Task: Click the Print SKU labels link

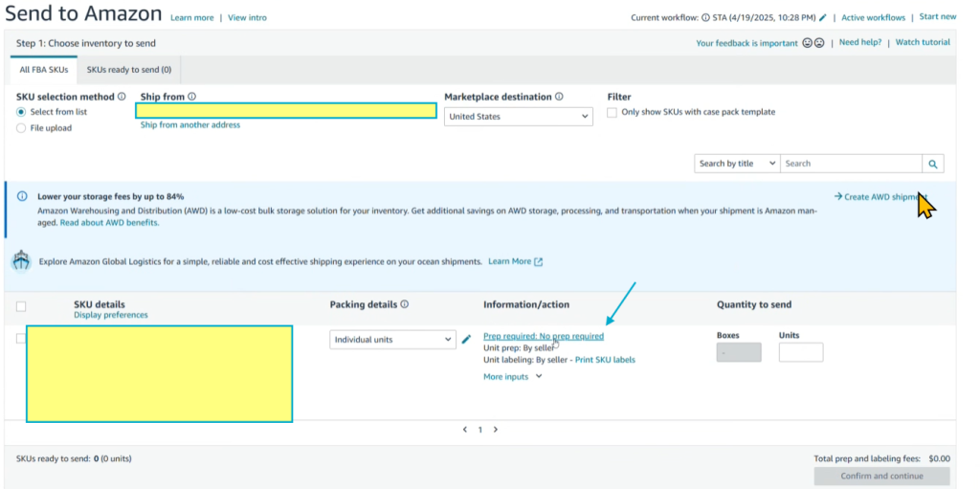Action: [605, 360]
